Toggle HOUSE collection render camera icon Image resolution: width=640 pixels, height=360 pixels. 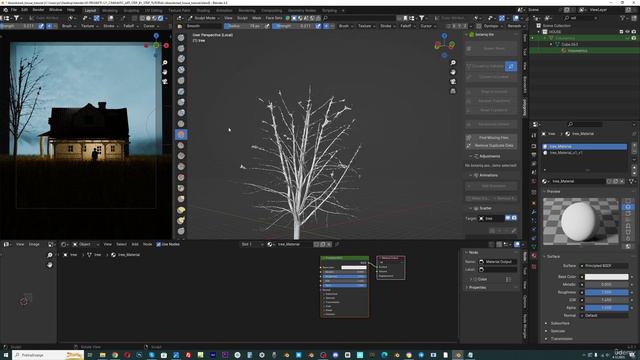click(633, 31)
